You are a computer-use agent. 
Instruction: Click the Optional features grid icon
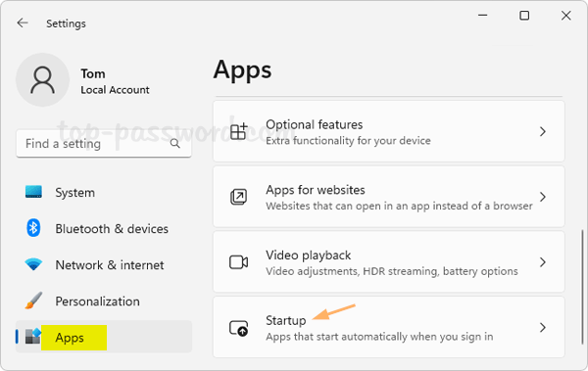click(239, 131)
